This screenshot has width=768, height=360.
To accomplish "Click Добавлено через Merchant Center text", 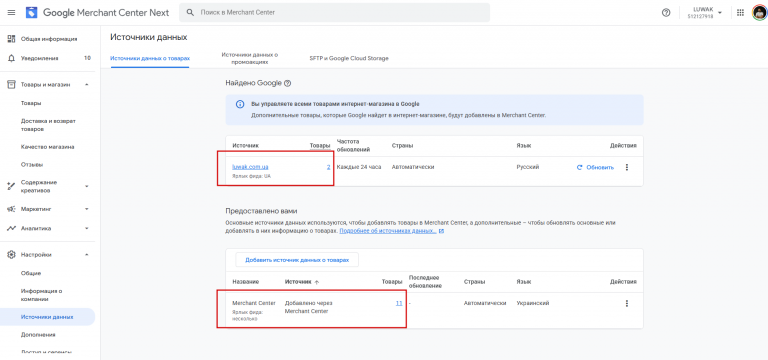I will [x=309, y=307].
